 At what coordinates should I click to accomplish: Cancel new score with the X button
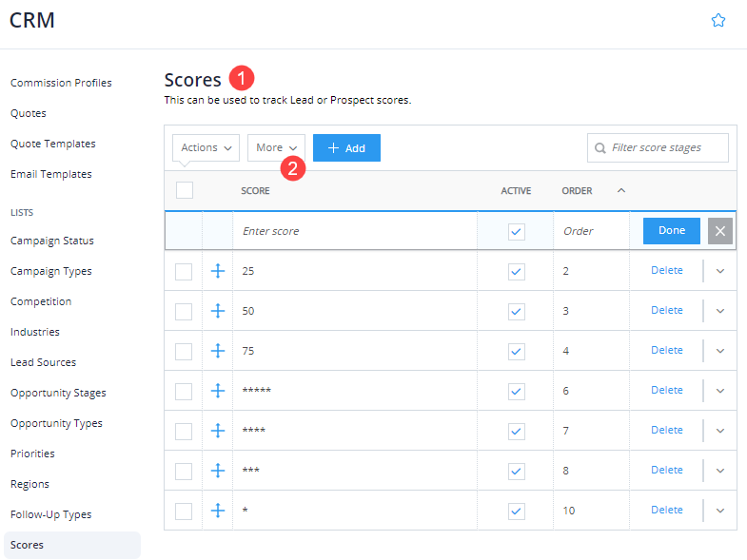(719, 231)
